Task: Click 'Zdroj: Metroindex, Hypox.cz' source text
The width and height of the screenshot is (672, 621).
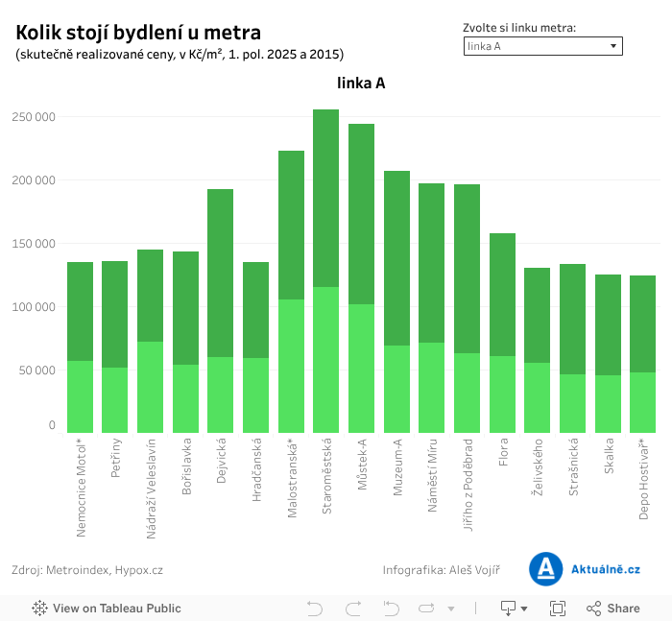Action: point(87,570)
